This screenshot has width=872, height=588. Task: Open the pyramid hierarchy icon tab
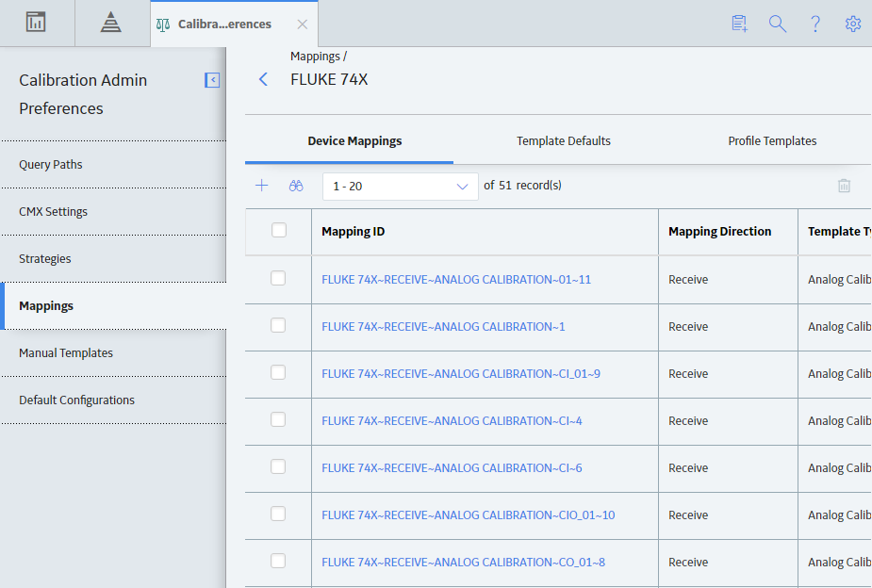[x=110, y=23]
